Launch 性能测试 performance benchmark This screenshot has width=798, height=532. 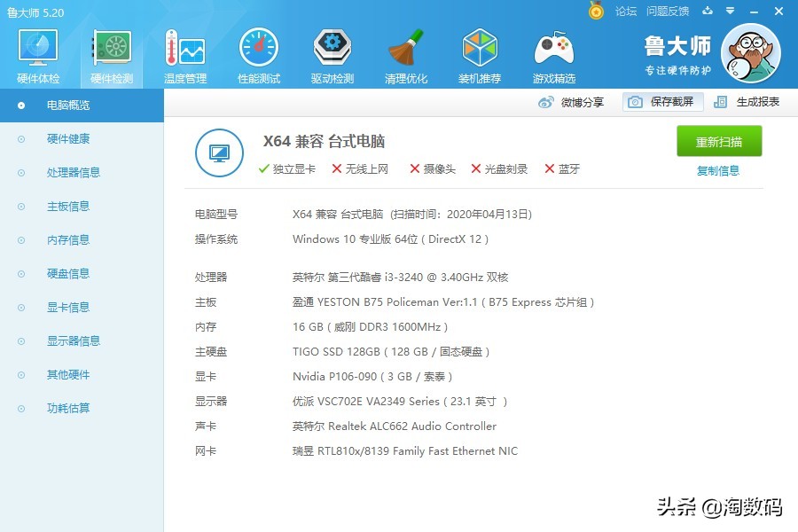click(x=258, y=53)
